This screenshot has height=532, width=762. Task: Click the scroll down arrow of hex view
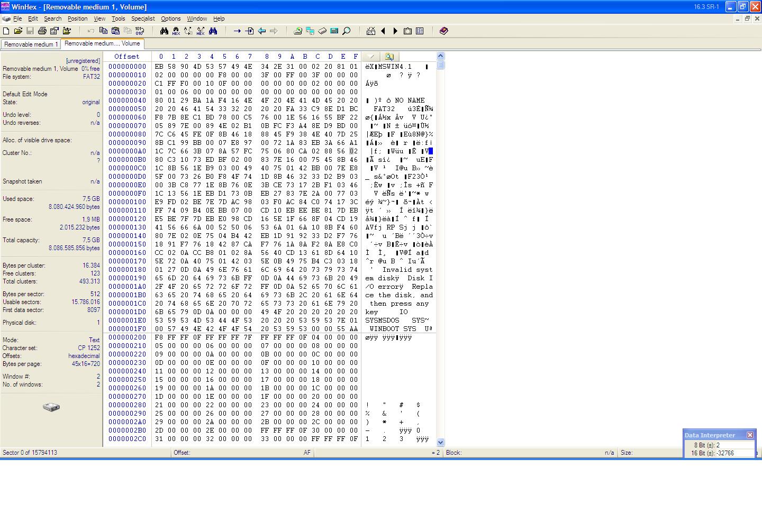point(440,443)
